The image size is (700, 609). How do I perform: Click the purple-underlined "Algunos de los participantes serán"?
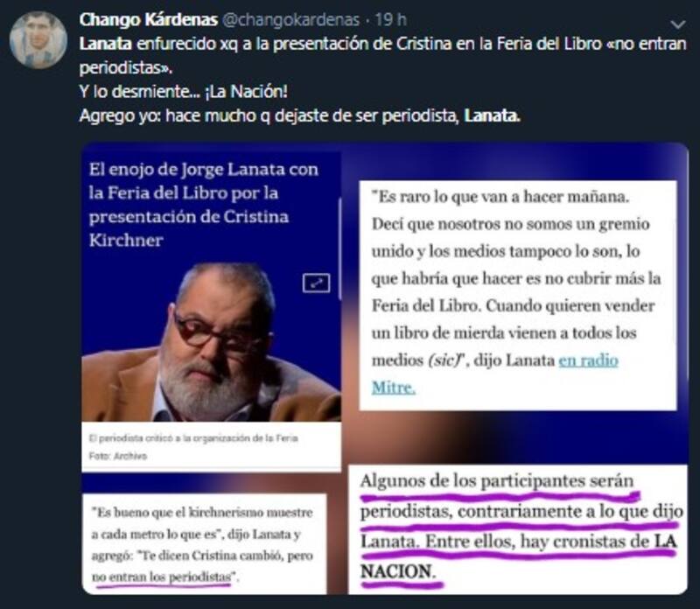pos(497,481)
